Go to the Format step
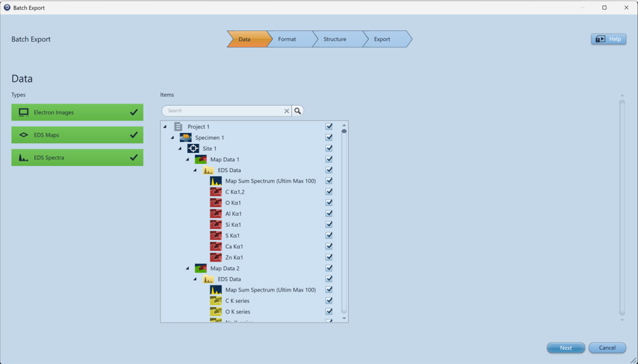The width and height of the screenshot is (638, 364). pos(287,39)
